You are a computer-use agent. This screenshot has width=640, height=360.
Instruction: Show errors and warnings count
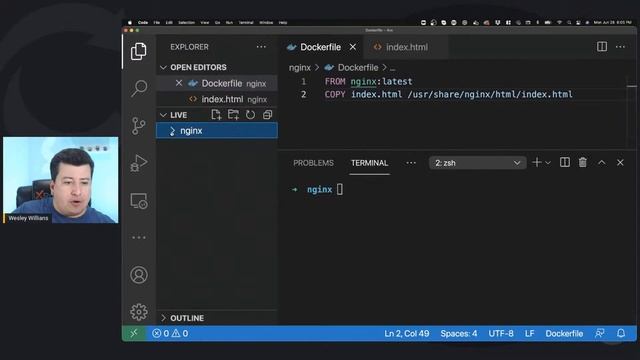tap(170, 333)
